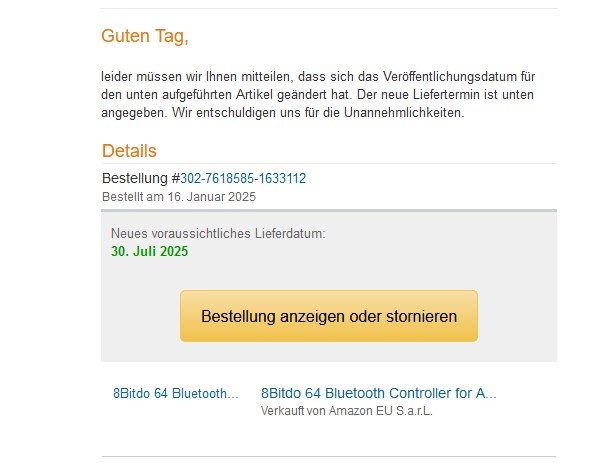
Task: Click the green 30. Juli 2025 date
Action: [150, 251]
